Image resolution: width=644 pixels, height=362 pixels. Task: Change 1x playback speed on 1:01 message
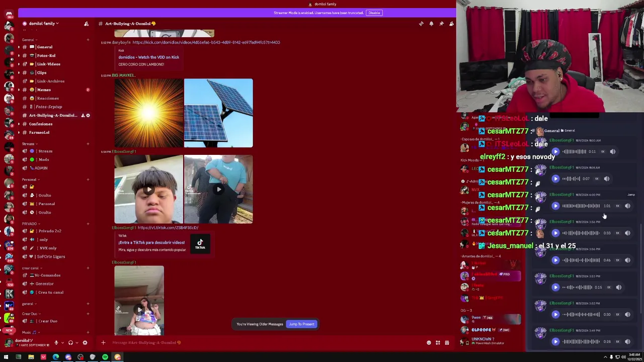click(618, 206)
